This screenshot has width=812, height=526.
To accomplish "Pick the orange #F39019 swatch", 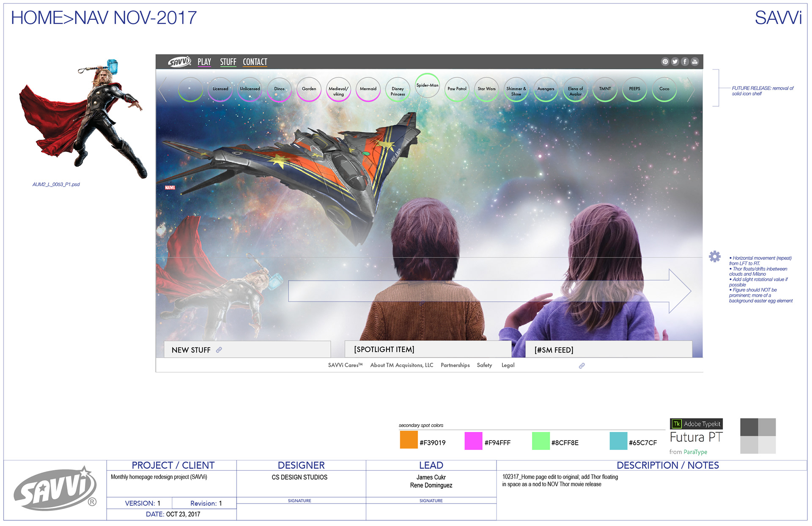I will coord(409,440).
